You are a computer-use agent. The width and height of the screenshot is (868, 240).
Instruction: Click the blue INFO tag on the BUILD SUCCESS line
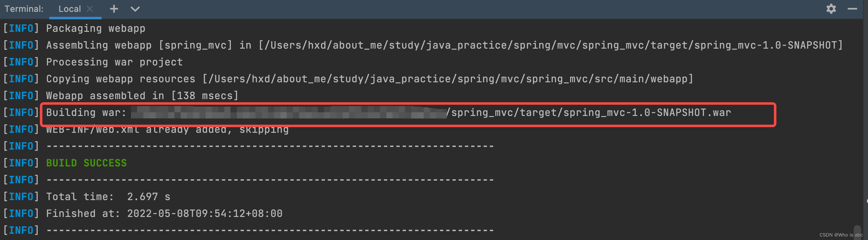21,163
